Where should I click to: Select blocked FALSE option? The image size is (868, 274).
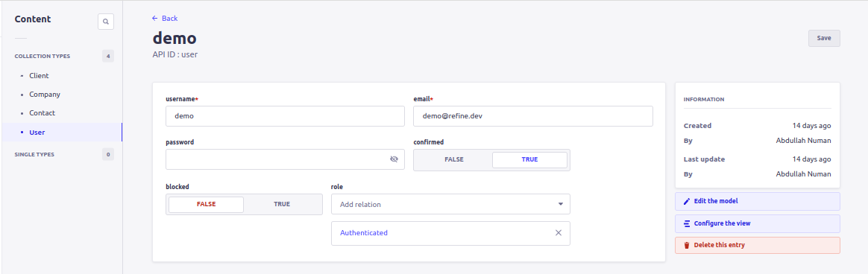(x=206, y=205)
